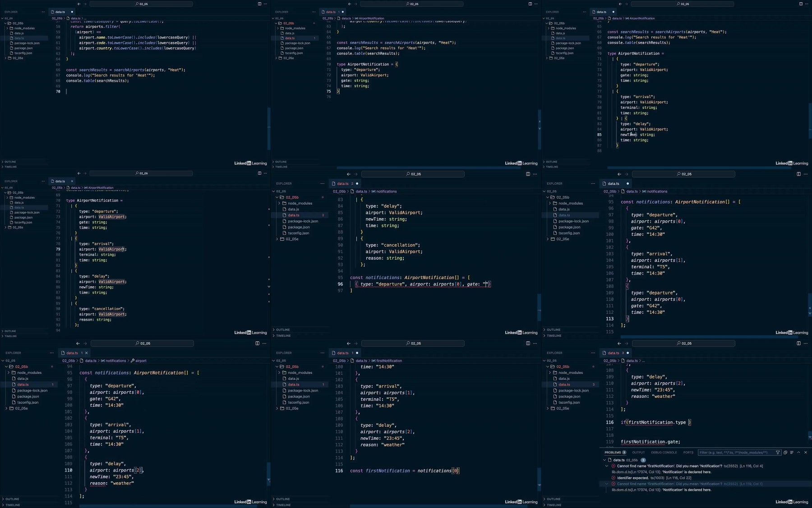
Task: Select data.ts editor tab showing 2 errors
Action: point(345,183)
